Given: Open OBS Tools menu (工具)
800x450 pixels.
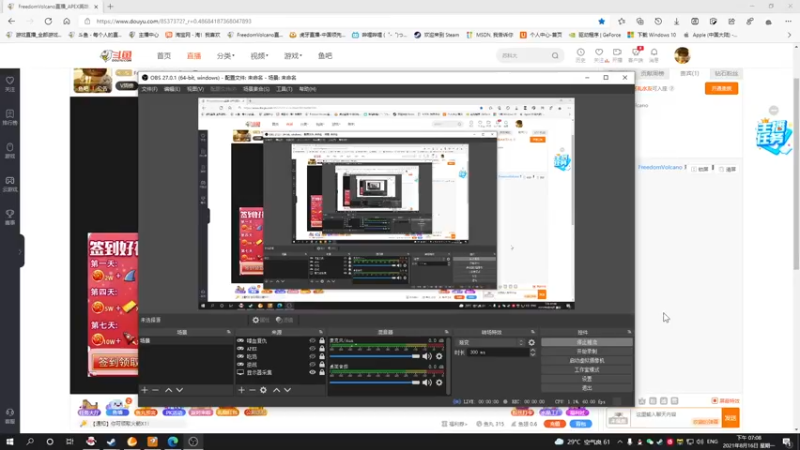Looking at the screenshot, I should [284, 89].
